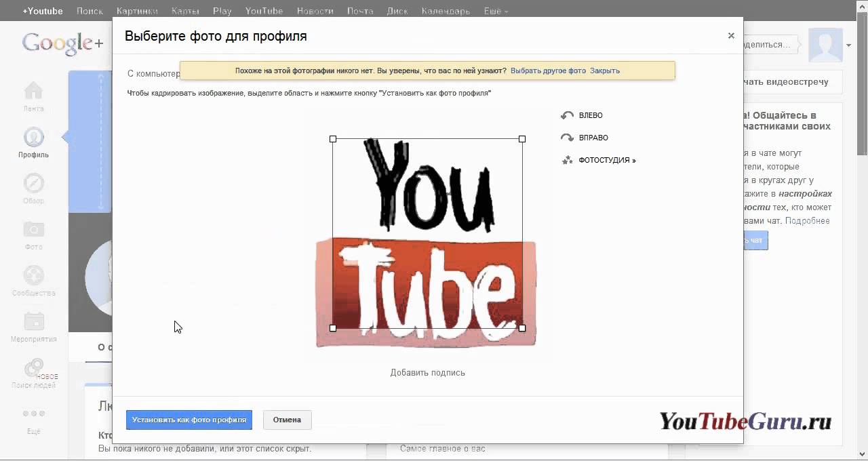The width and height of the screenshot is (868, 461).
Task: Click Установить как фото профиля button
Action: point(189,420)
